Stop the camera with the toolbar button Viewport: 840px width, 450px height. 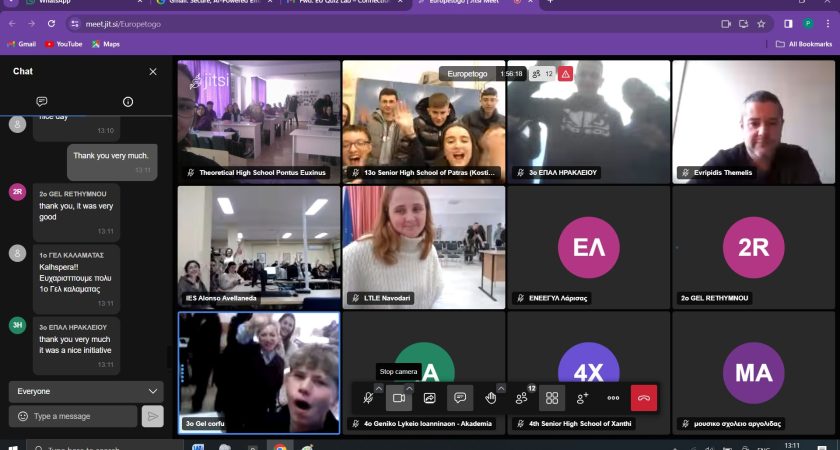[399, 398]
